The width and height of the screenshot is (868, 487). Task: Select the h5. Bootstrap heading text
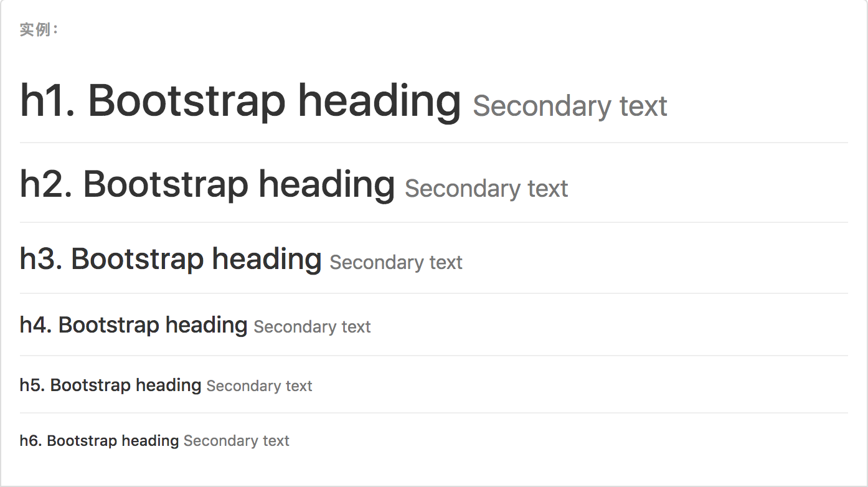[110, 385]
